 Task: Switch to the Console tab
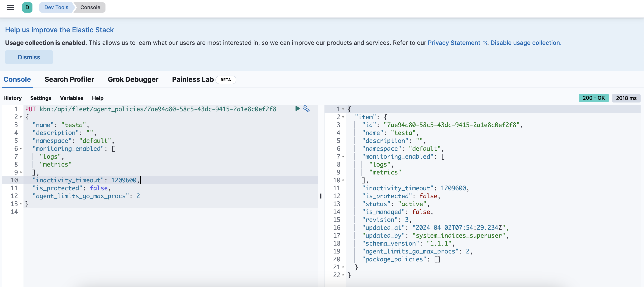pyautogui.click(x=17, y=79)
